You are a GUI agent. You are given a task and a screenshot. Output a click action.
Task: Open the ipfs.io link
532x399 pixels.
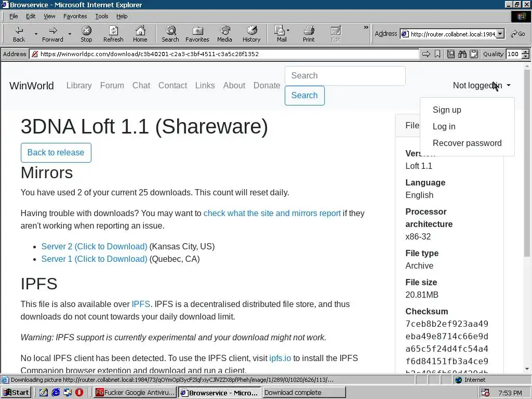coord(280,358)
